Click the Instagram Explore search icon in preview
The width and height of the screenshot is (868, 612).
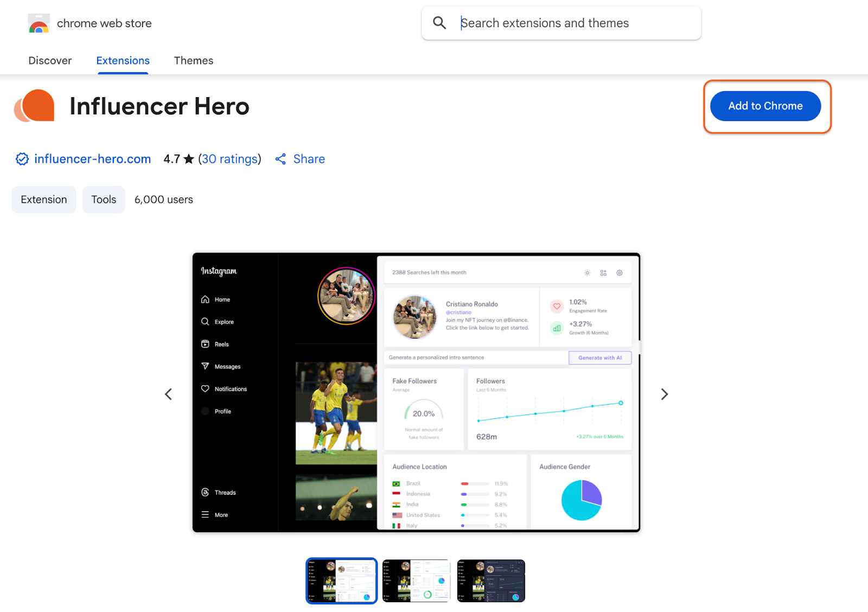(x=205, y=322)
